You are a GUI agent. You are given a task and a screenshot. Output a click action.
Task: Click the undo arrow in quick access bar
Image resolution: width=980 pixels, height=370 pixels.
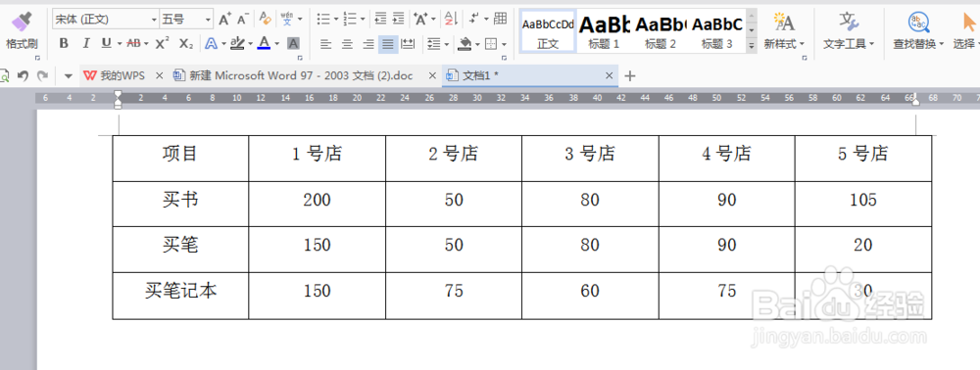[24, 75]
